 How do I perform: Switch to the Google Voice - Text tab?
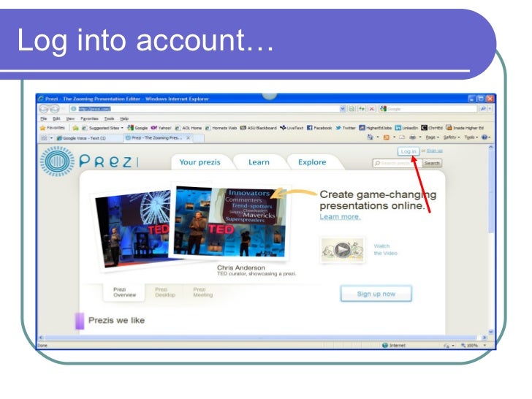pyautogui.click(x=89, y=138)
